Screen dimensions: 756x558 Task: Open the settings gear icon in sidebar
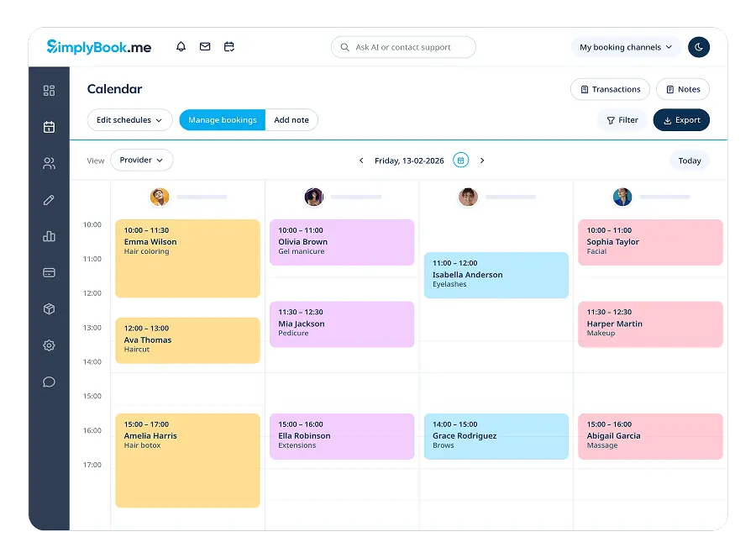tap(49, 345)
